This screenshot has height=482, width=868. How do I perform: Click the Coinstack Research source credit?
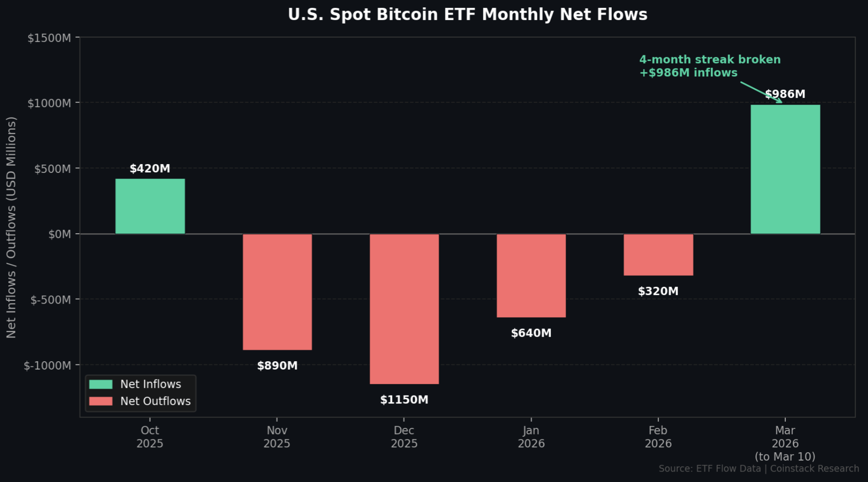(x=815, y=469)
